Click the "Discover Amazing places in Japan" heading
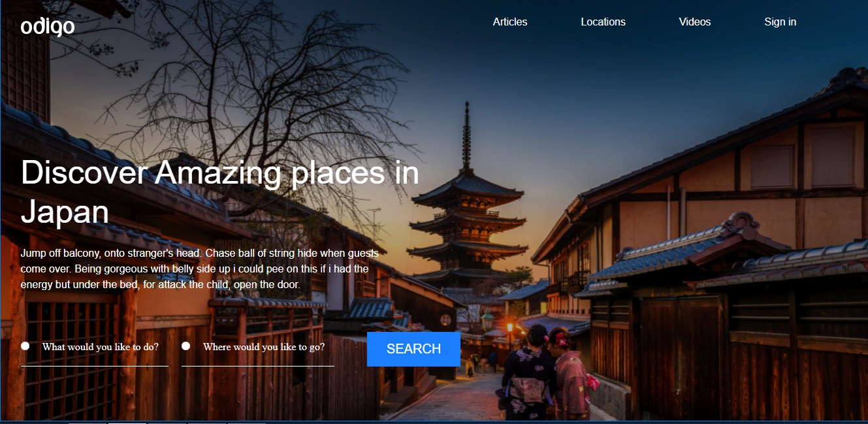868x424 pixels. [x=220, y=192]
